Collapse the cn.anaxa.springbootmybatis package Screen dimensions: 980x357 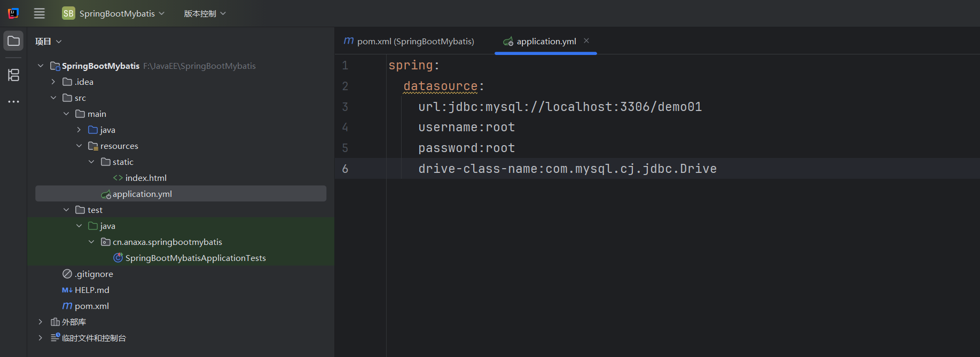[91, 242]
